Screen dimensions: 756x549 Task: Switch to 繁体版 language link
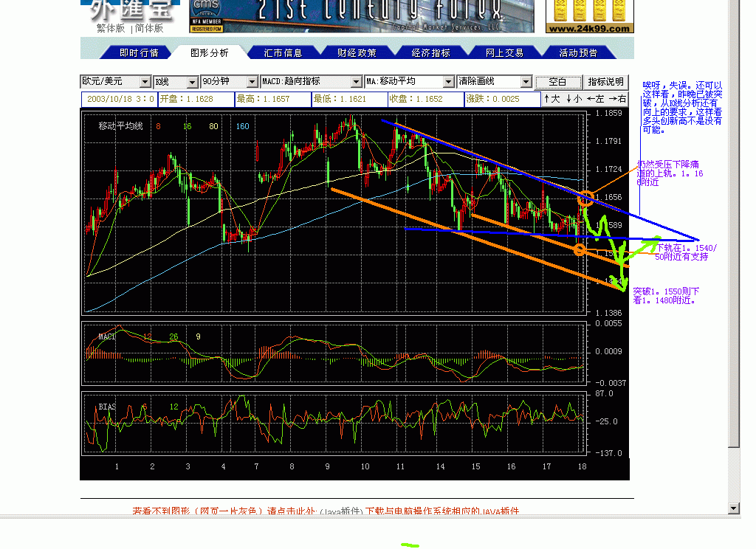point(111,29)
